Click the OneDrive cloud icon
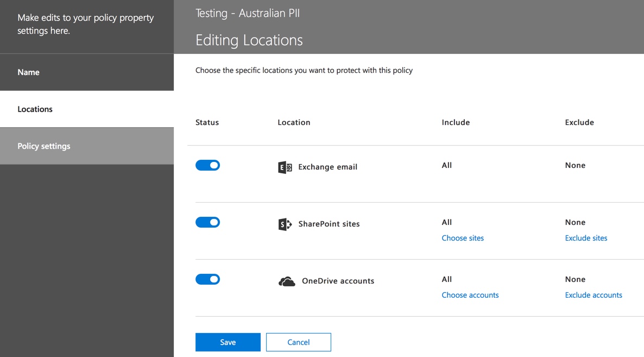 click(x=286, y=281)
